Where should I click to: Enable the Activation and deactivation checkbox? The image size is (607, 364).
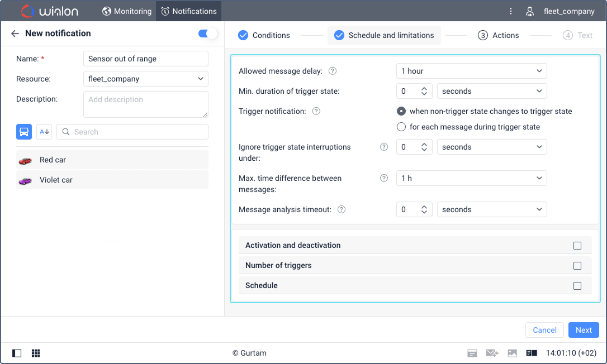tap(577, 246)
